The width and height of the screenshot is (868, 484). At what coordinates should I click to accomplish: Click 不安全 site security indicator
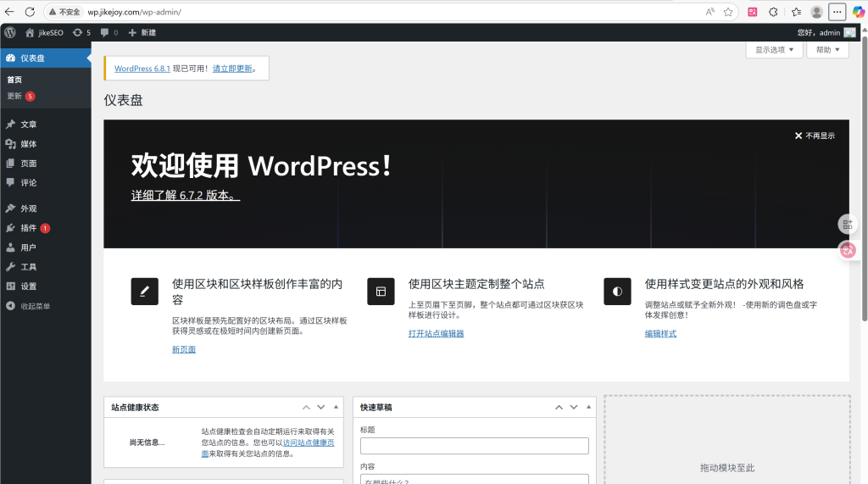[x=64, y=12]
